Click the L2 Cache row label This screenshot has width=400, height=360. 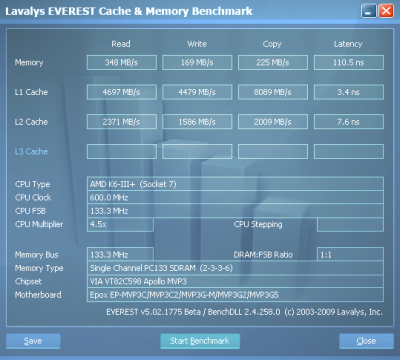coord(31,122)
